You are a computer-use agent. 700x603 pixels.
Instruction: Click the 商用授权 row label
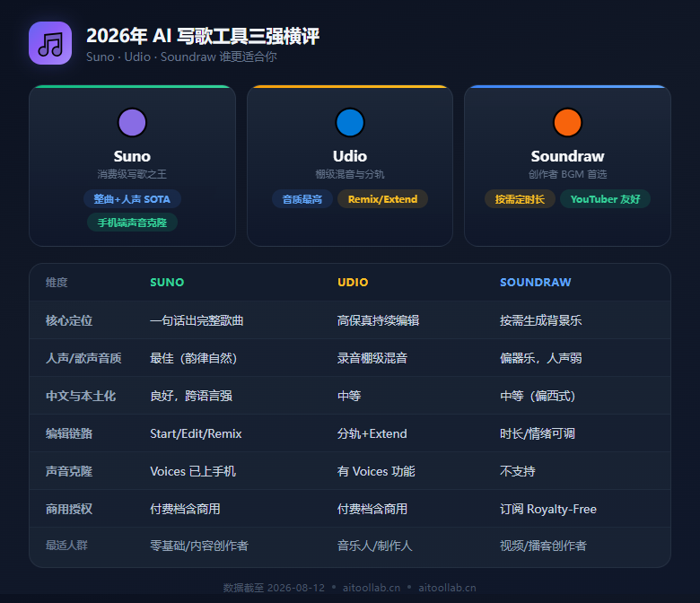click(x=69, y=509)
